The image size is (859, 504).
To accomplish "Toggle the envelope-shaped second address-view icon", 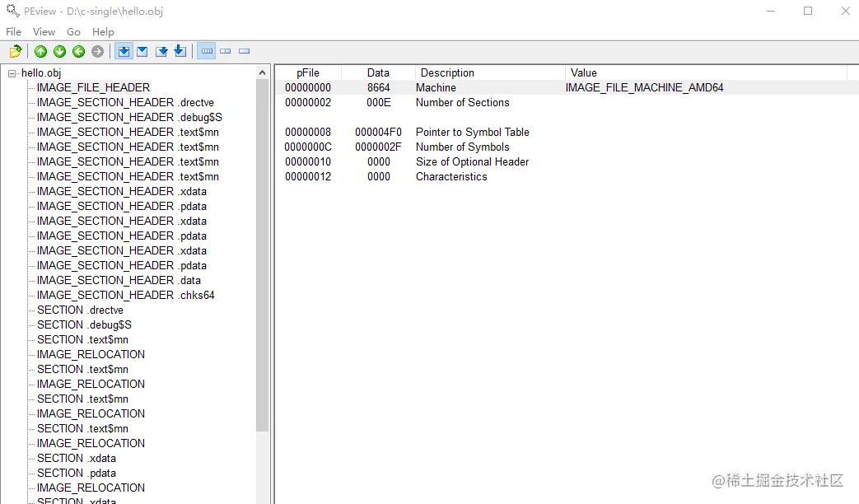I will [142, 52].
